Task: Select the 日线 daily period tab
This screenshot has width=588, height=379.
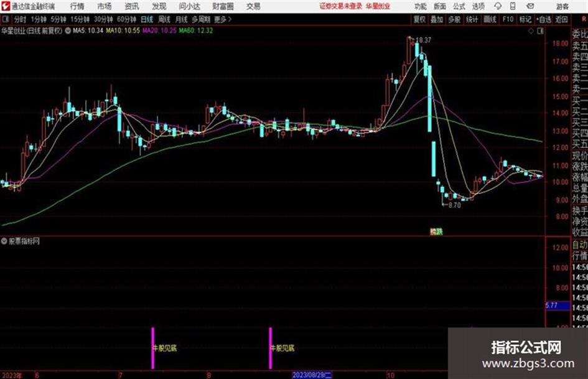Action: pos(147,19)
